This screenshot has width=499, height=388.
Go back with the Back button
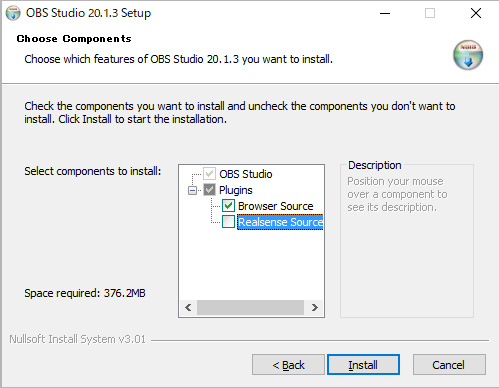pyautogui.click(x=288, y=365)
